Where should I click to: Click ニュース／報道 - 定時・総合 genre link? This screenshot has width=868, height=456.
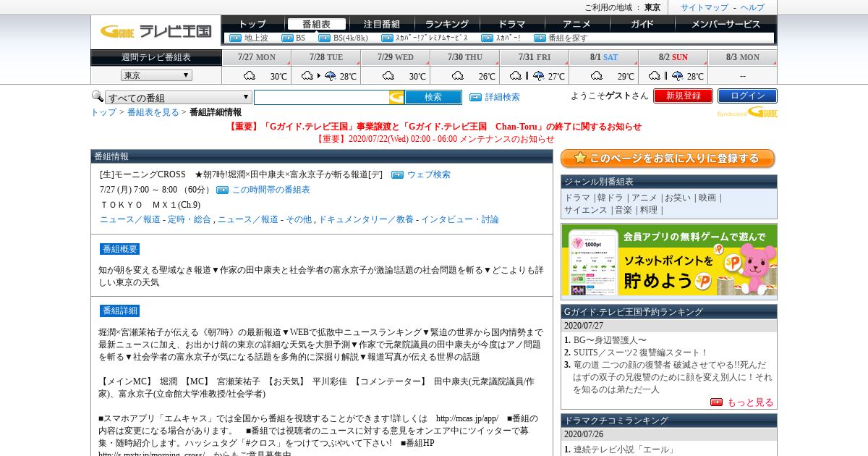pos(155,219)
